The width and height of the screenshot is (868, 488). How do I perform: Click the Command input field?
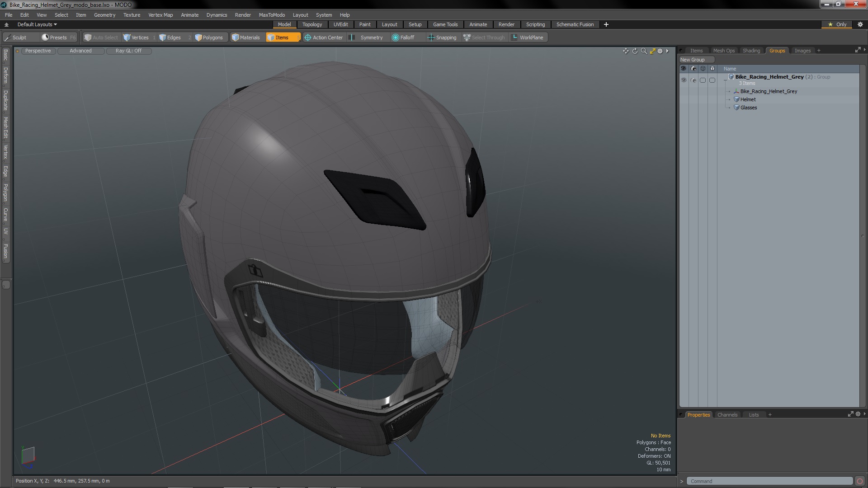[x=769, y=481]
